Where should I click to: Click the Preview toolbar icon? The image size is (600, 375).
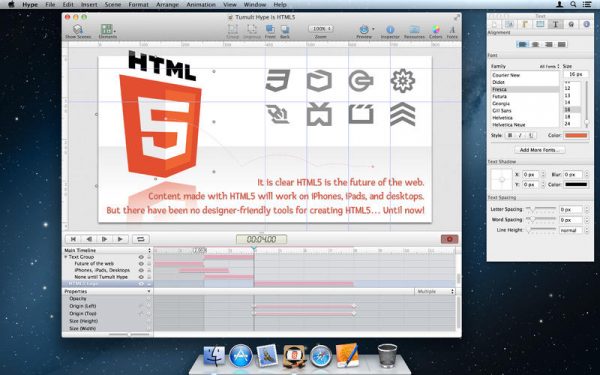point(364,29)
